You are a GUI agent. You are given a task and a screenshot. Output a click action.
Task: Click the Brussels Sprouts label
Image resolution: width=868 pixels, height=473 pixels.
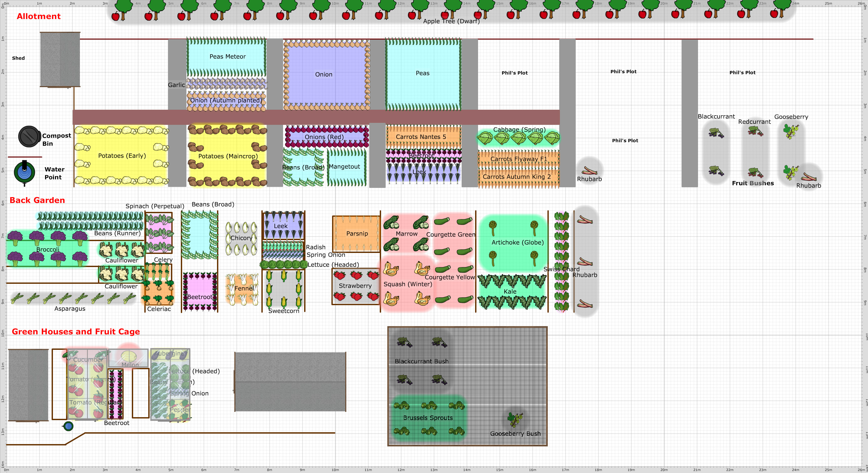(428, 418)
